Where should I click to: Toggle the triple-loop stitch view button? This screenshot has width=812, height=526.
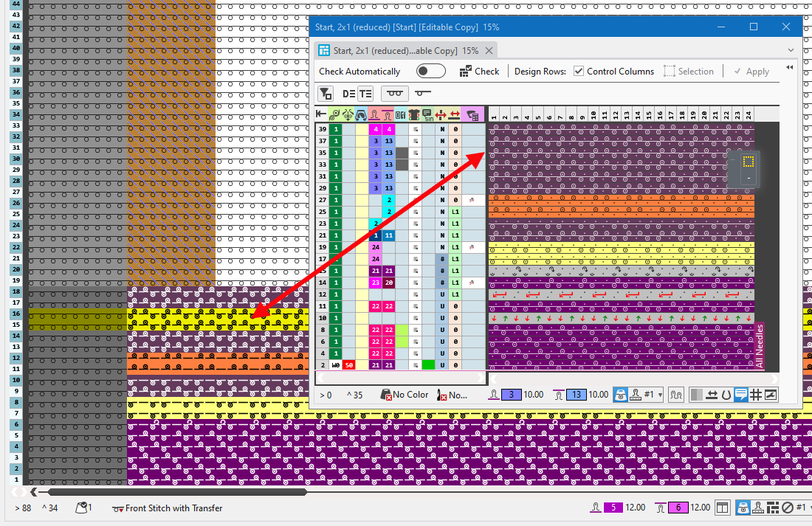(x=395, y=94)
